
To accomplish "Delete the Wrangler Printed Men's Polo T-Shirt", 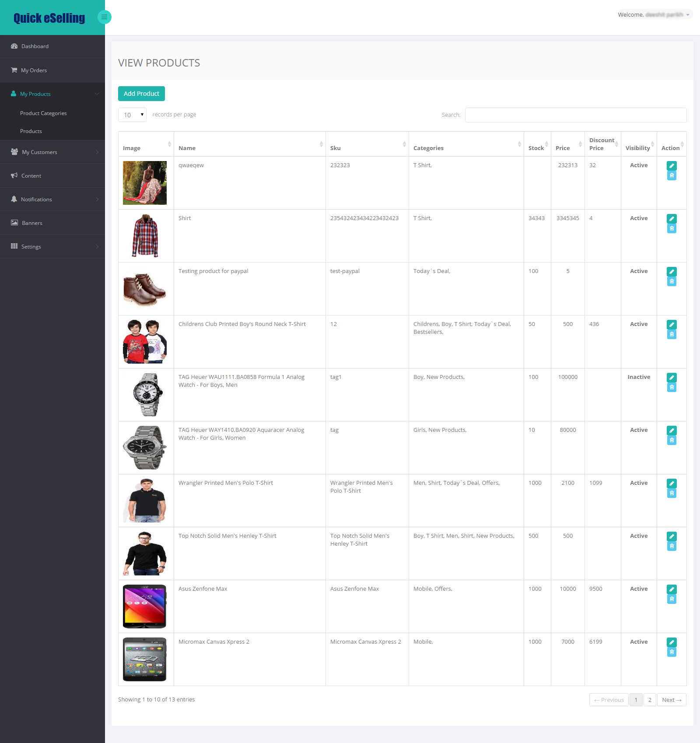I will (672, 493).
